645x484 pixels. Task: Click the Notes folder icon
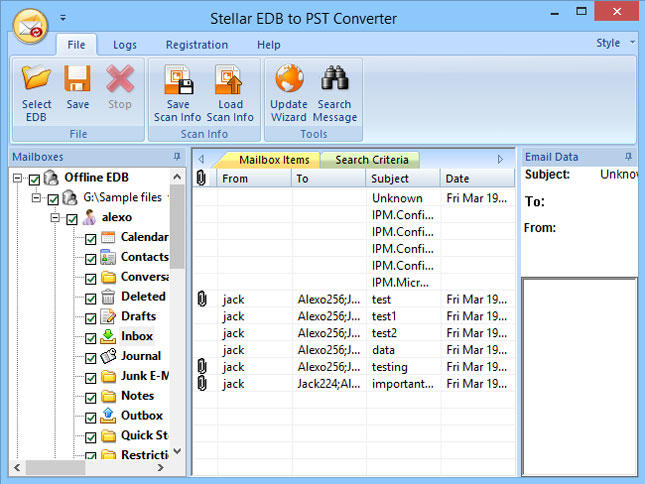point(109,396)
